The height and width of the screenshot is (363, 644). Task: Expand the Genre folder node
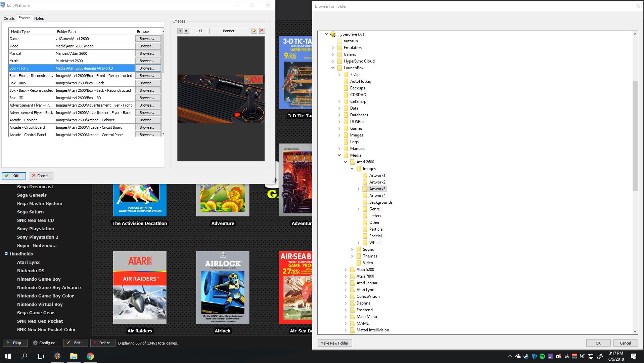pos(359,209)
